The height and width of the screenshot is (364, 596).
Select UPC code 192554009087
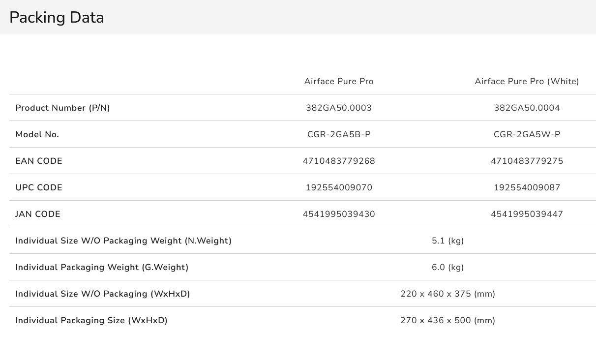click(x=527, y=188)
